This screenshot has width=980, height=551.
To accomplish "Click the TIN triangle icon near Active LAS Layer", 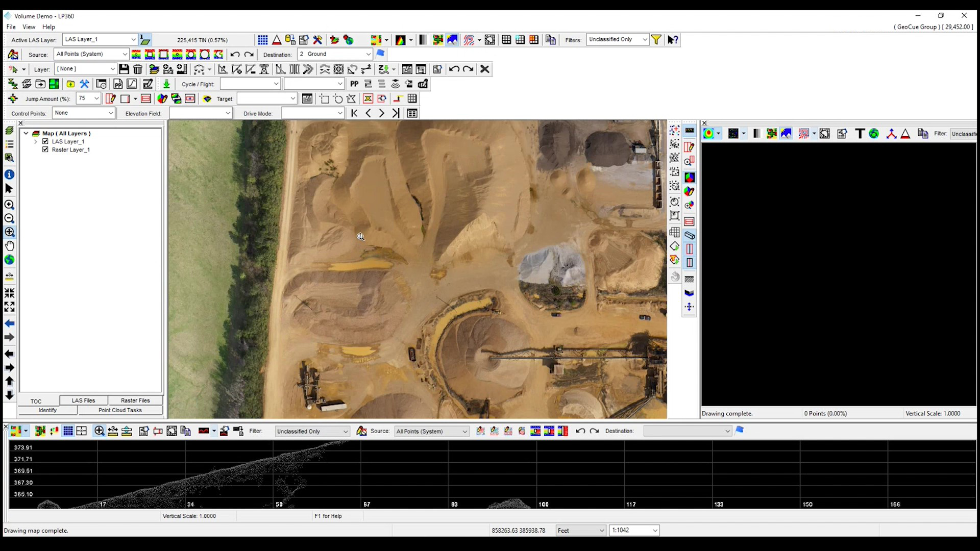I will 277,39.
